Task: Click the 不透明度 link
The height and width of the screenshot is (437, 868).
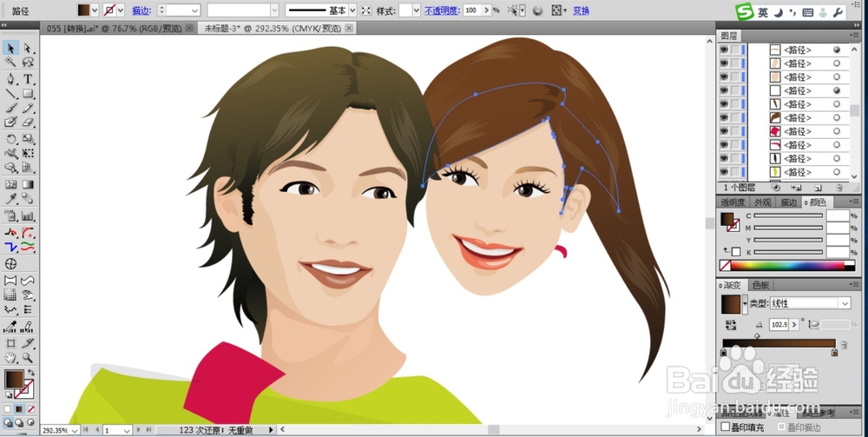Action: [x=441, y=10]
